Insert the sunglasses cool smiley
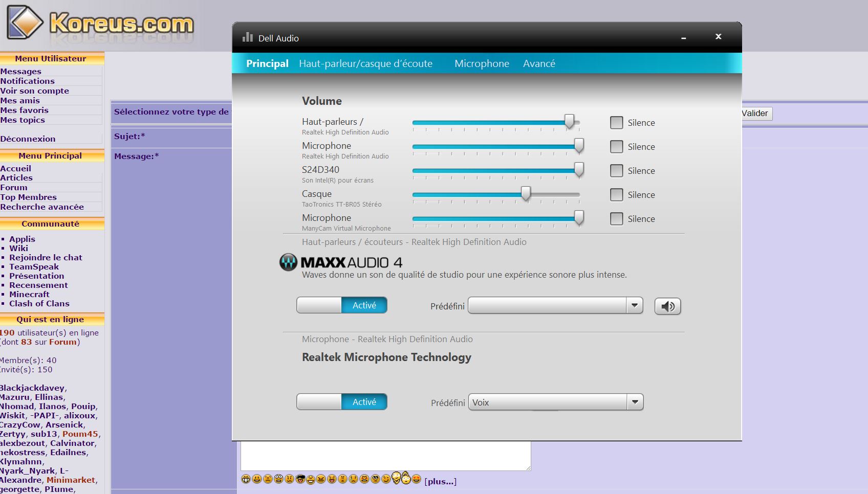Screen dimensions: 868x494 300,479
